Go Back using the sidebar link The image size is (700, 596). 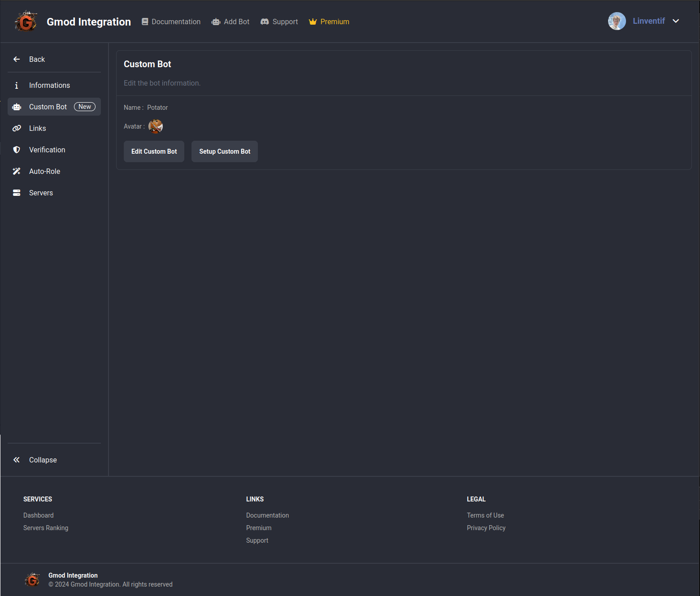54,59
